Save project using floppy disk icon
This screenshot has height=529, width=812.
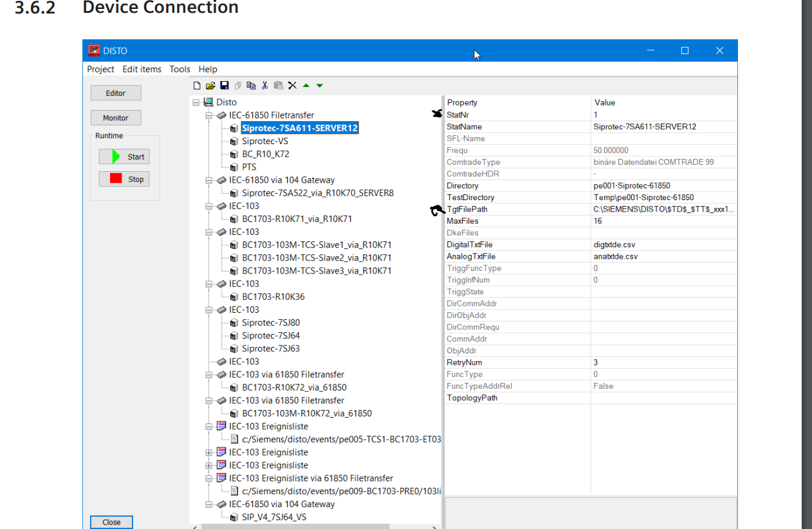point(225,86)
